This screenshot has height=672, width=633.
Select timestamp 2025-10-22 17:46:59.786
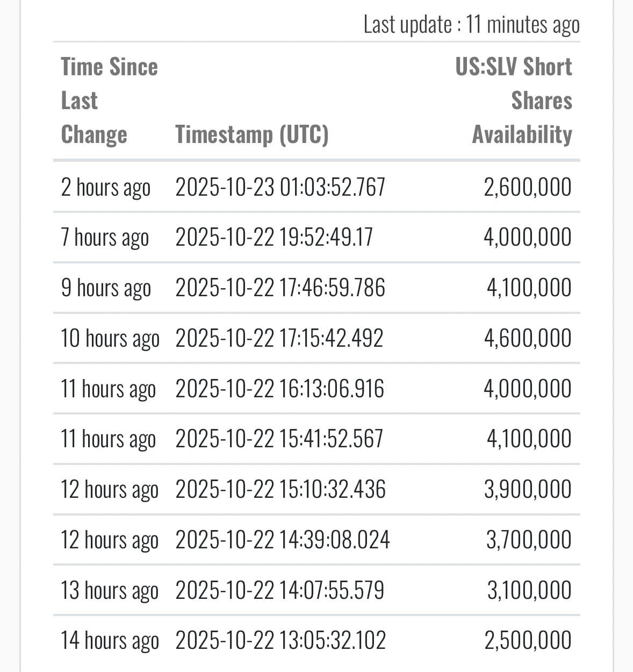(280, 288)
